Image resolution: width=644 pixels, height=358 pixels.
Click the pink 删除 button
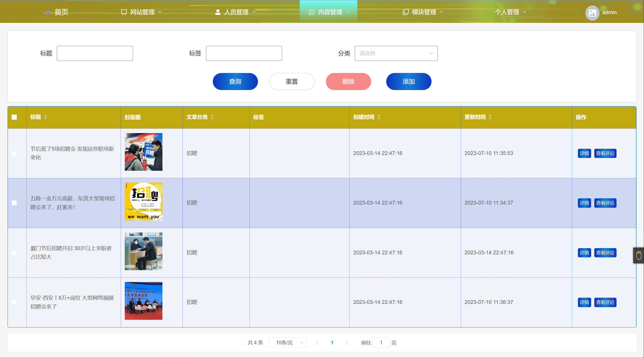tap(348, 82)
